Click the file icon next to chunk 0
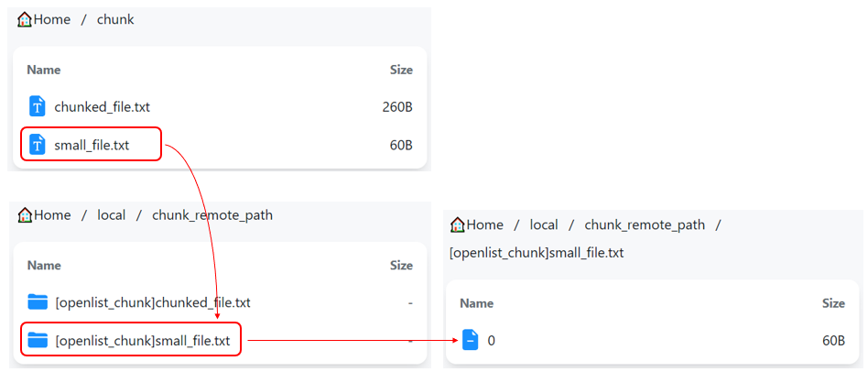This screenshot has width=868, height=372. coord(470,341)
